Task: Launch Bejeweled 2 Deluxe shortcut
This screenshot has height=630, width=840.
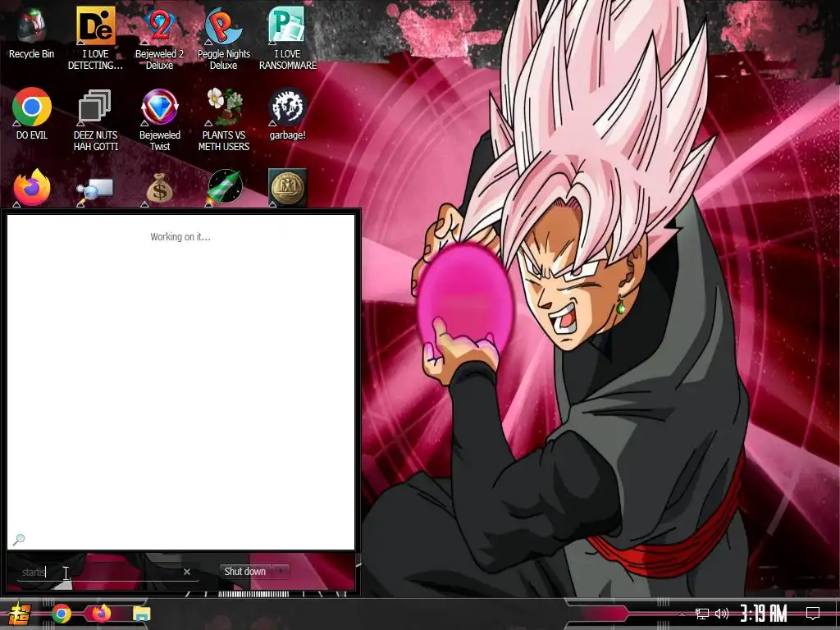Action: (x=160, y=39)
